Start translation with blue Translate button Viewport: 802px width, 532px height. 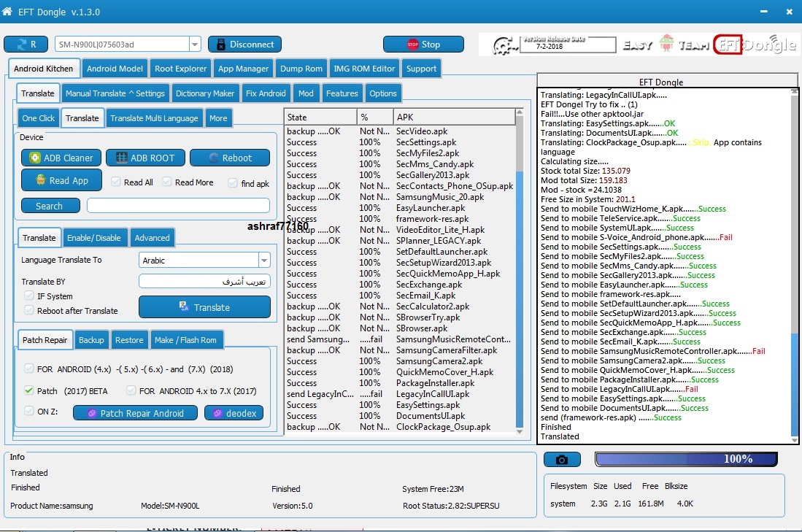point(204,307)
